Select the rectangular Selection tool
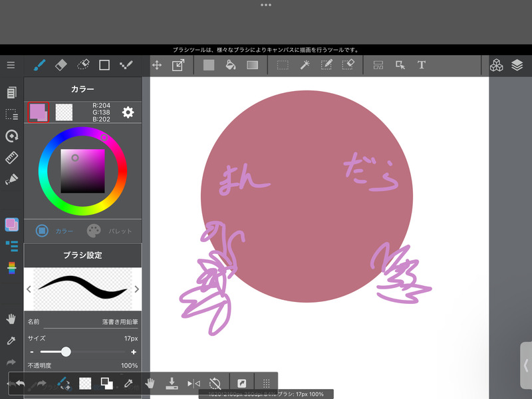 283,65
